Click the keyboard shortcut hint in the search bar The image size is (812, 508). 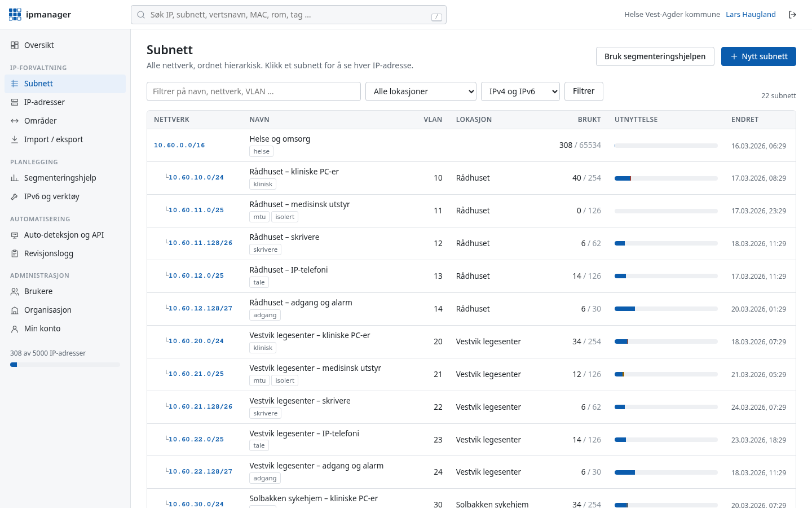click(436, 17)
